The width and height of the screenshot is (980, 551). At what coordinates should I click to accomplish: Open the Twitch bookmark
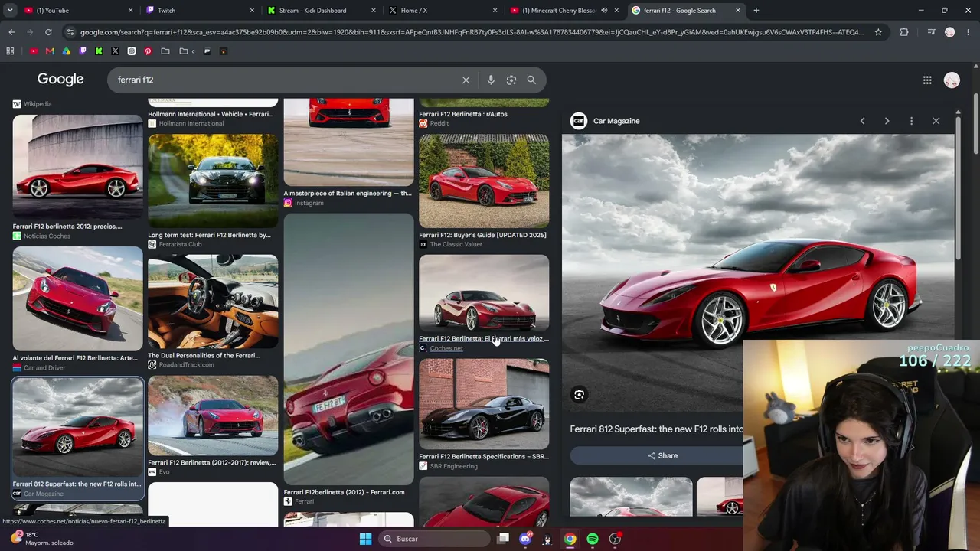83,51
